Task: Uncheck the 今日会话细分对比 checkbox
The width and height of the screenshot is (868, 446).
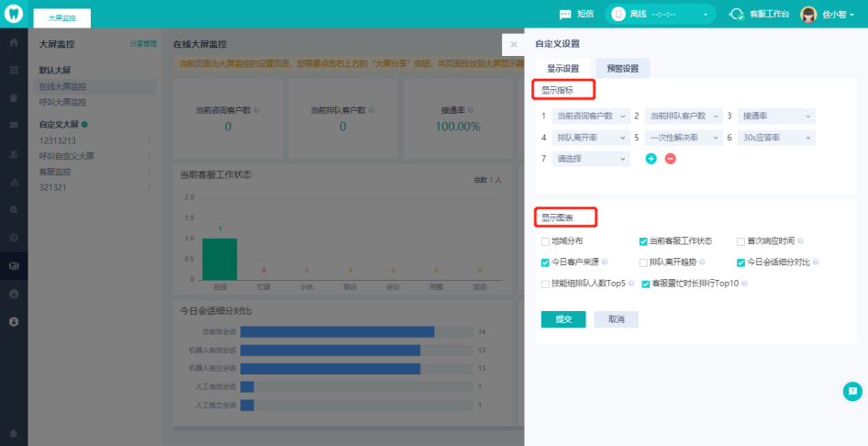Action: [x=740, y=262]
